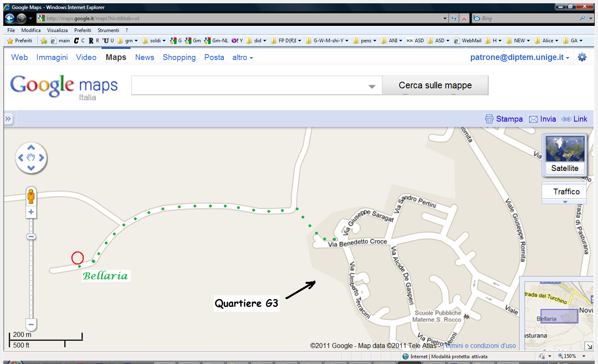Zoom out with the minus button
Image resolution: width=598 pixels, height=364 pixels.
pyautogui.click(x=31, y=325)
